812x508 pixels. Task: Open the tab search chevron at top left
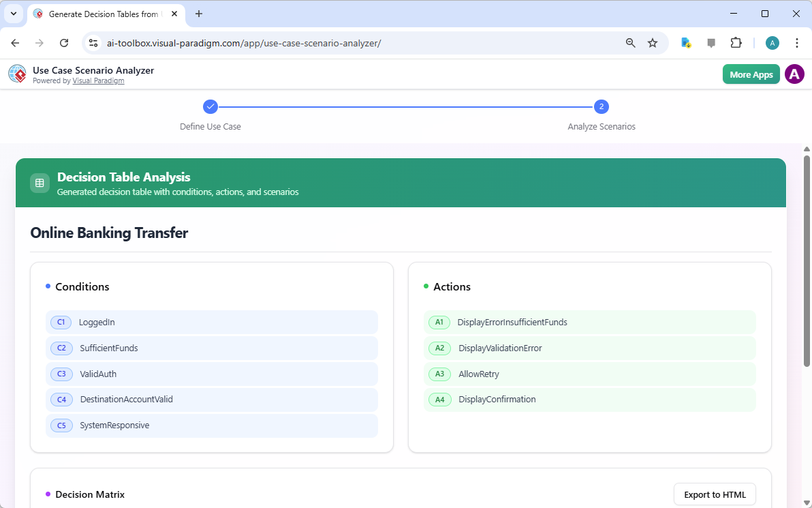[x=13, y=14]
